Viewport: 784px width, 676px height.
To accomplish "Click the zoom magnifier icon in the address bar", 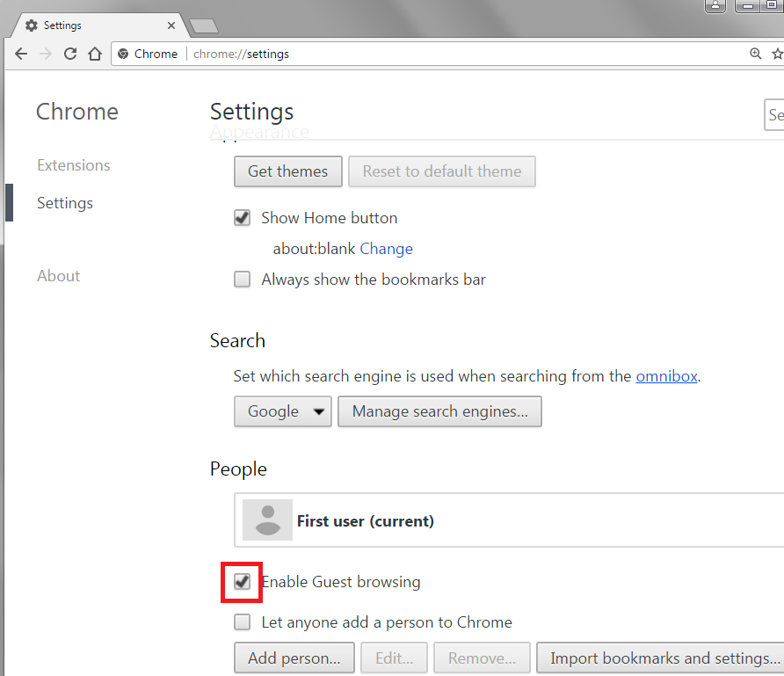I will tap(756, 54).
